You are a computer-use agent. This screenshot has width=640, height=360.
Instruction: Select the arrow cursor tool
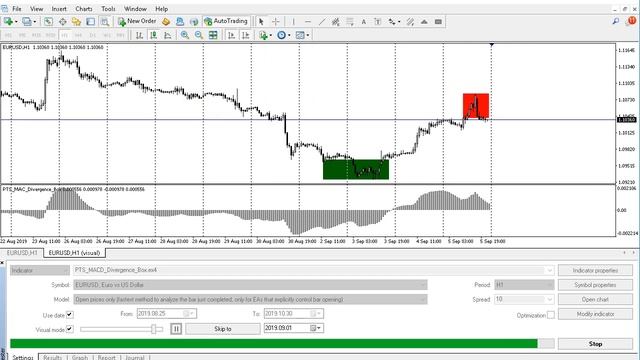pyautogui.click(x=261, y=22)
